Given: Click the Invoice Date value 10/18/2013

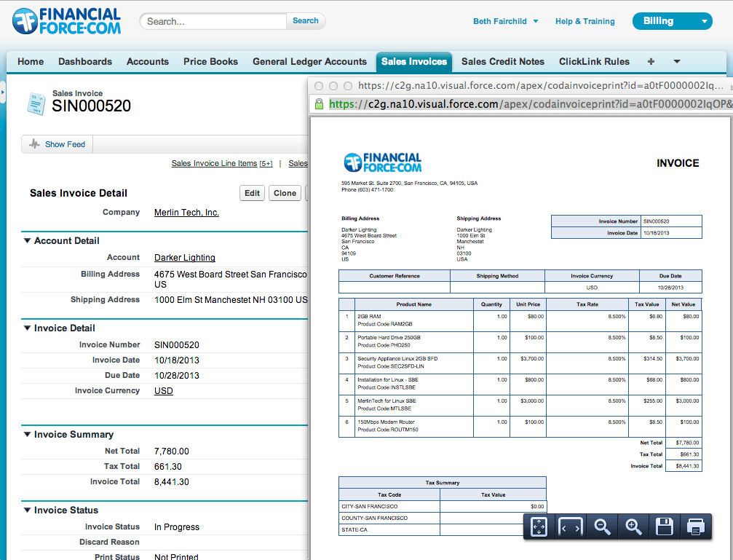Looking at the screenshot, I should (x=177, y=360).
